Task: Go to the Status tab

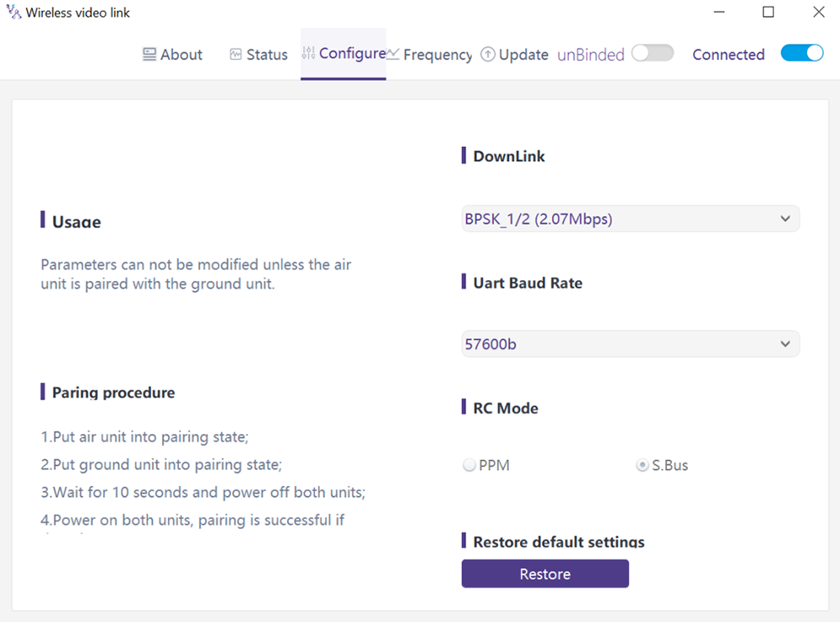Action: [x=266, y=55]
